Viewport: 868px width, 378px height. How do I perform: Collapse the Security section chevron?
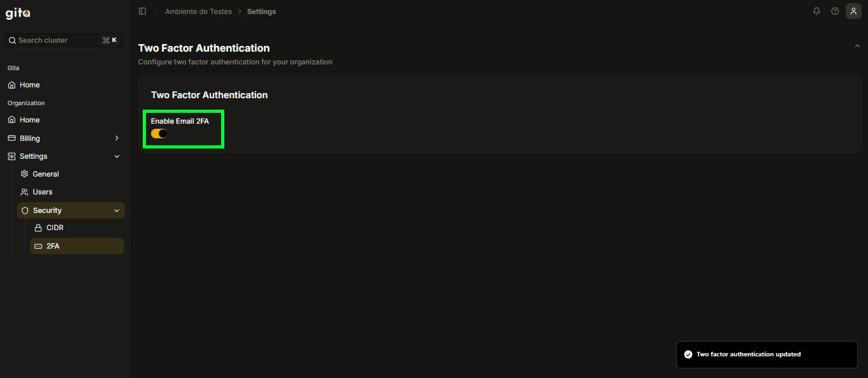click(117, 210)
